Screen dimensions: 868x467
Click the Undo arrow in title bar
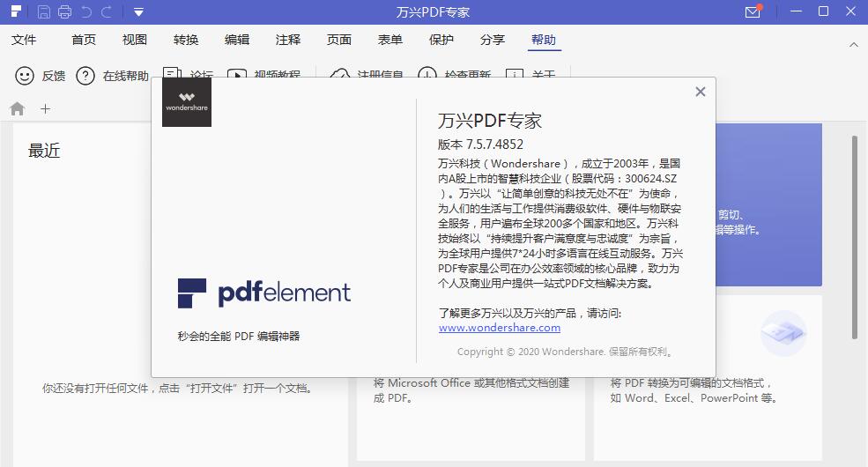(85, 11)
